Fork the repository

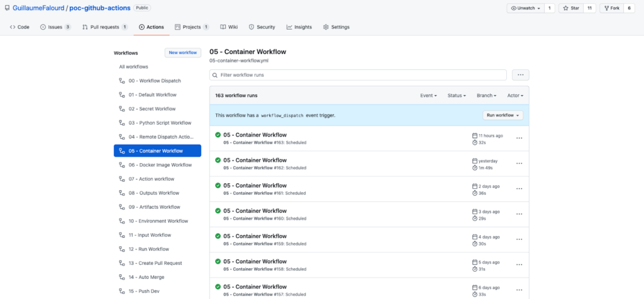click(x=611, y=8)
